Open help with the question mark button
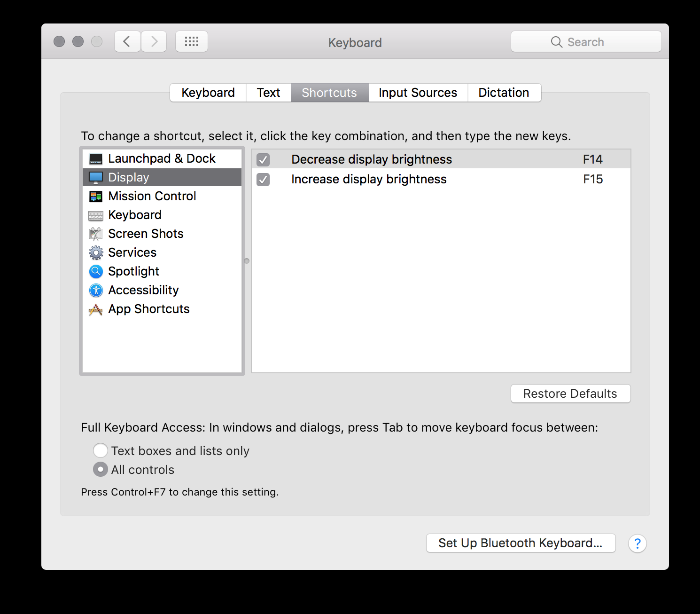700x614 pixels. tap(637, 543)
